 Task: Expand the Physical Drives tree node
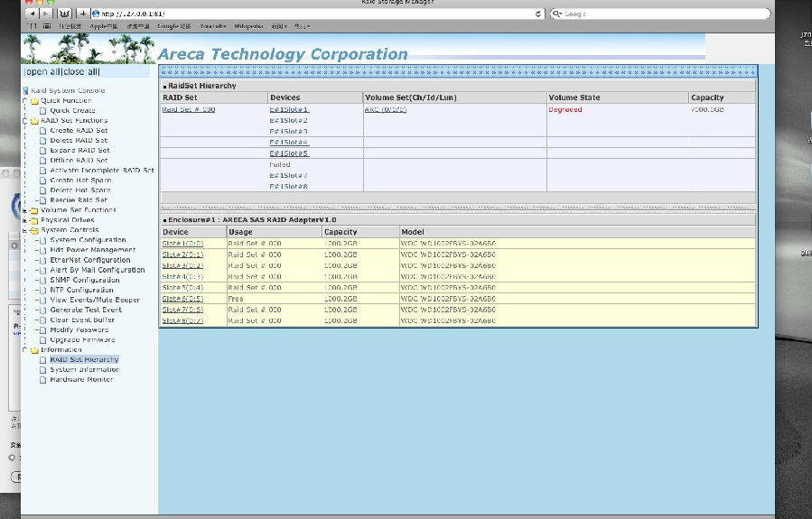tap(25, 220)
